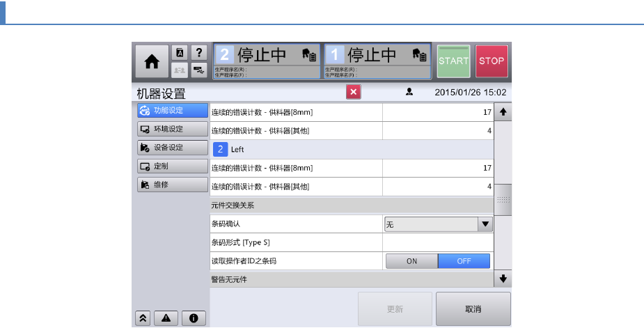This screenshot has height=328, width=644.
Task: Go to the Home screen icon
Action: point(152,62)
